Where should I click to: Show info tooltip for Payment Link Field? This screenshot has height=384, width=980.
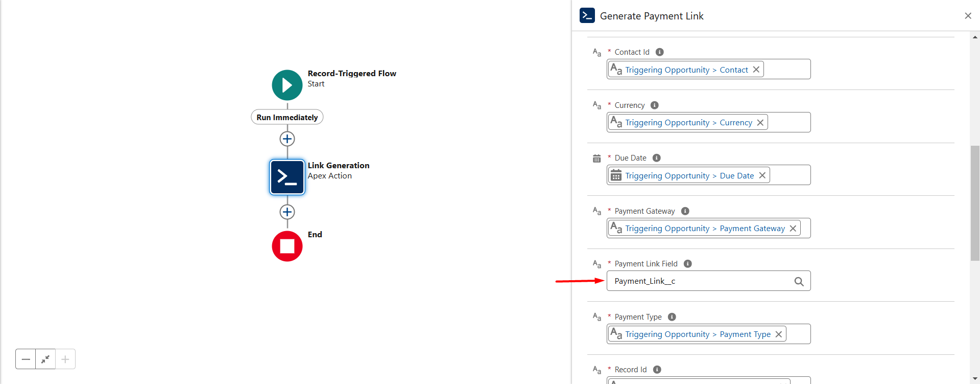click(688, 264)
